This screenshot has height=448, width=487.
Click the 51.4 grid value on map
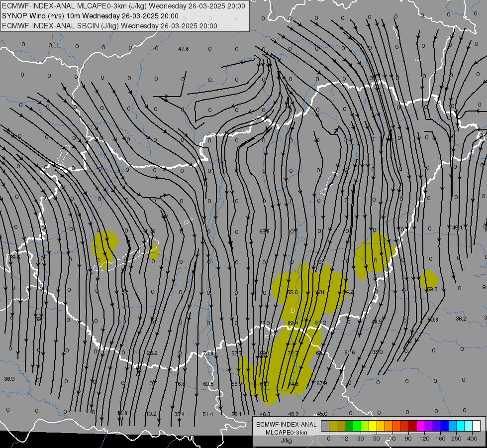[208, 414]
